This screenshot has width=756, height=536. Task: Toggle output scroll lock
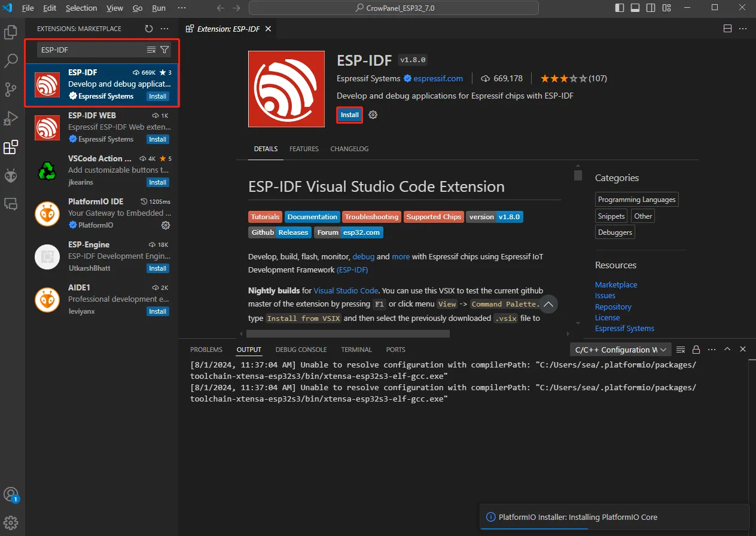pyautogui.click(x=696, y=350)
